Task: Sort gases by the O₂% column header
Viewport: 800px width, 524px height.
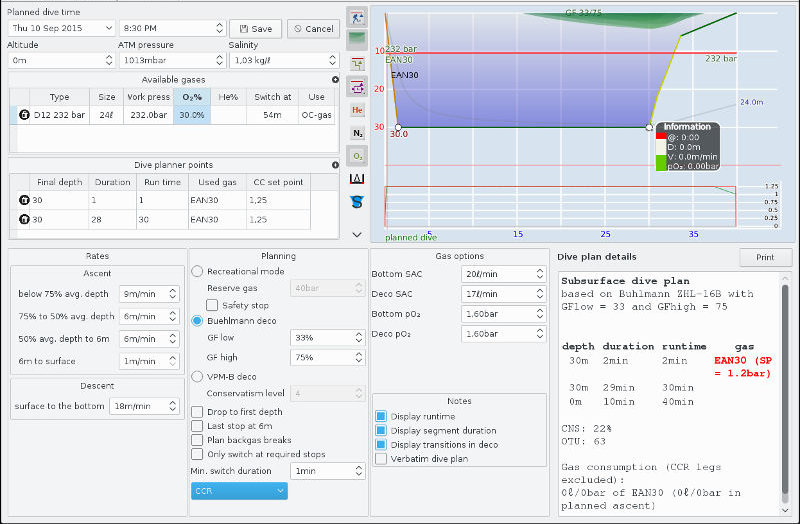Action: pyautogui.click(x=191, y=96)
